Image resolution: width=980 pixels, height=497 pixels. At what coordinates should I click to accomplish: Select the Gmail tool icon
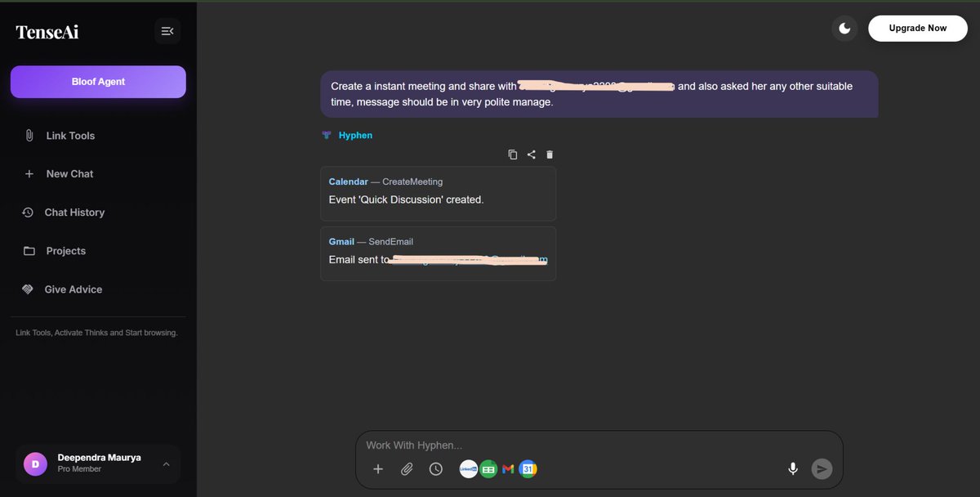pos(508,469)
